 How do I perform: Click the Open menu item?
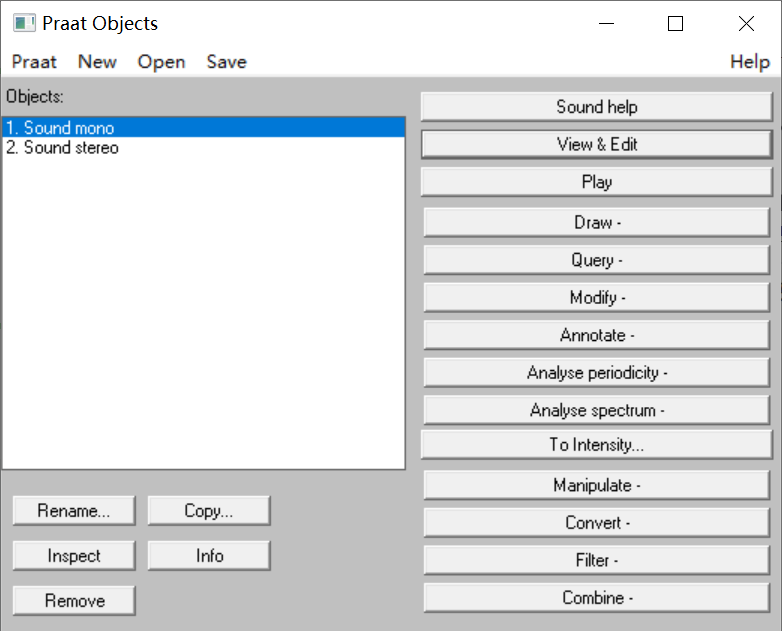coord(161,62)
